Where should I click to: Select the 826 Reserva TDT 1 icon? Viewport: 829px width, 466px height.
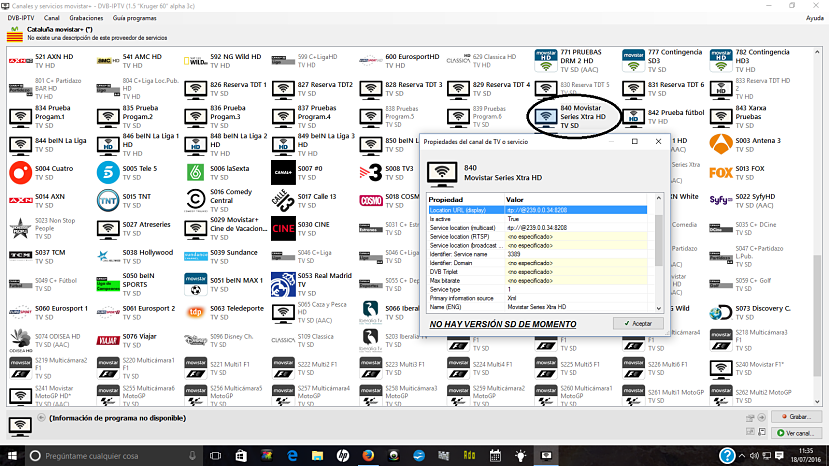point(196,89)
